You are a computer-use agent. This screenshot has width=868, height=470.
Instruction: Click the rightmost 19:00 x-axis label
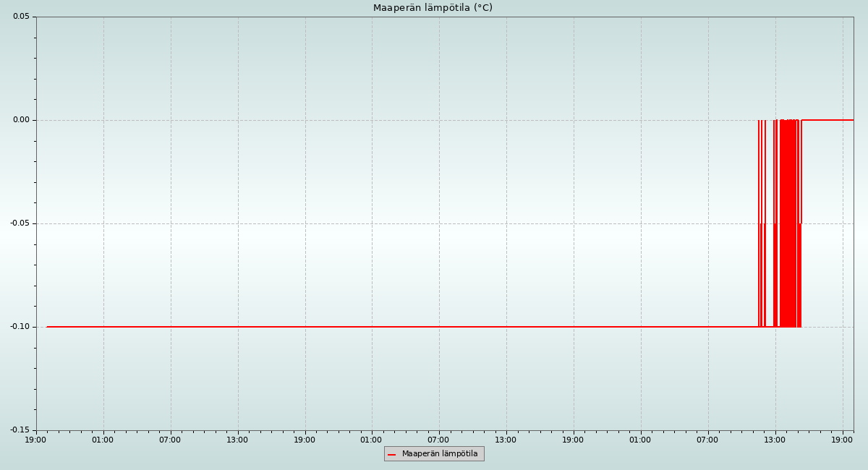tap(842, 440)
